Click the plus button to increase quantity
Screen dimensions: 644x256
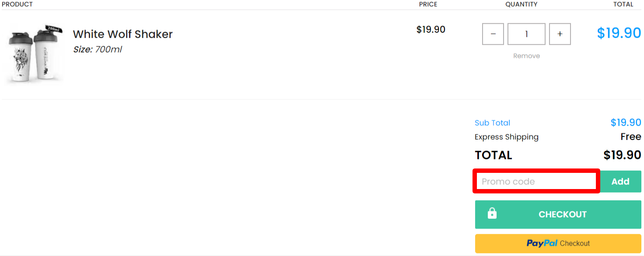click(560, 34)
